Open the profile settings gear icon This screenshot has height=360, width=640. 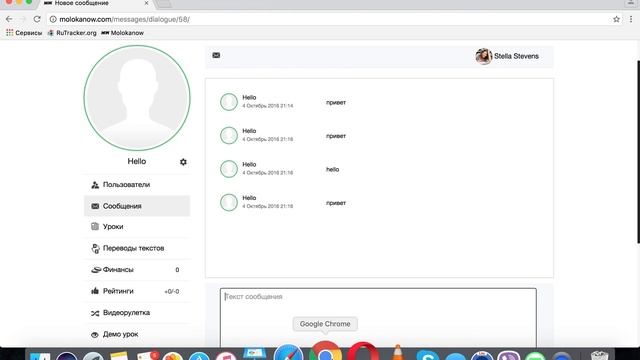[x=183, y=162]
